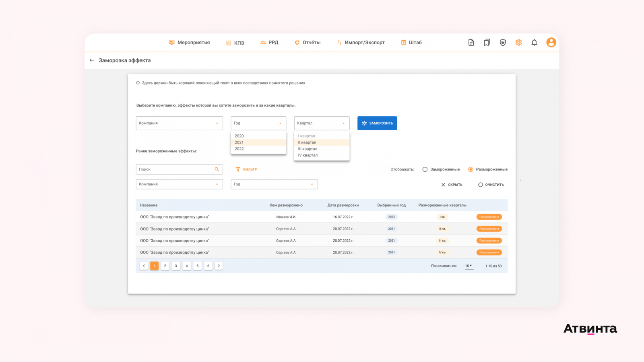
Task: Open the user profile avatar
Action: click(551, 43)
